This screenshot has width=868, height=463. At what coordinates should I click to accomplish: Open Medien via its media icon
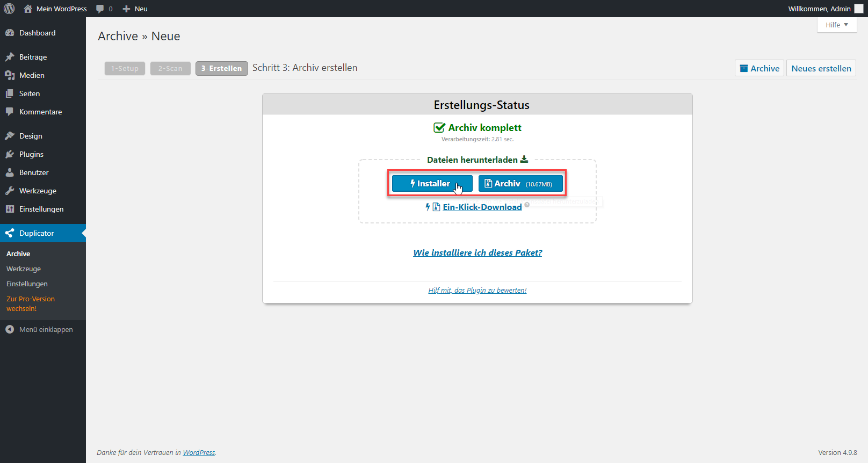(x=10, y=75)
